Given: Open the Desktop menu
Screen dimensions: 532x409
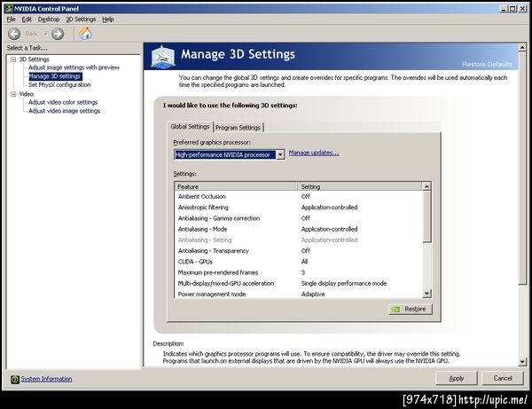Looking at the screenshot, I should [x=49, y=20].
